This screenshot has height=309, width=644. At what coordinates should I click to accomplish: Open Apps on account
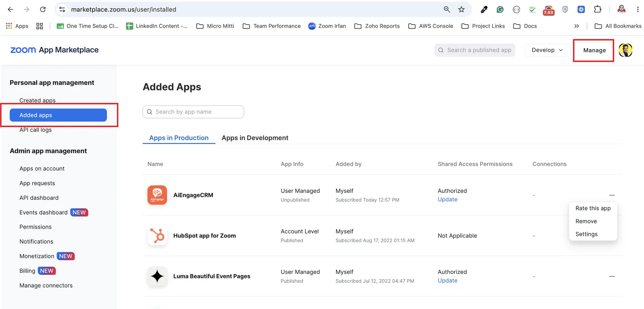click(x=42, y=168)
